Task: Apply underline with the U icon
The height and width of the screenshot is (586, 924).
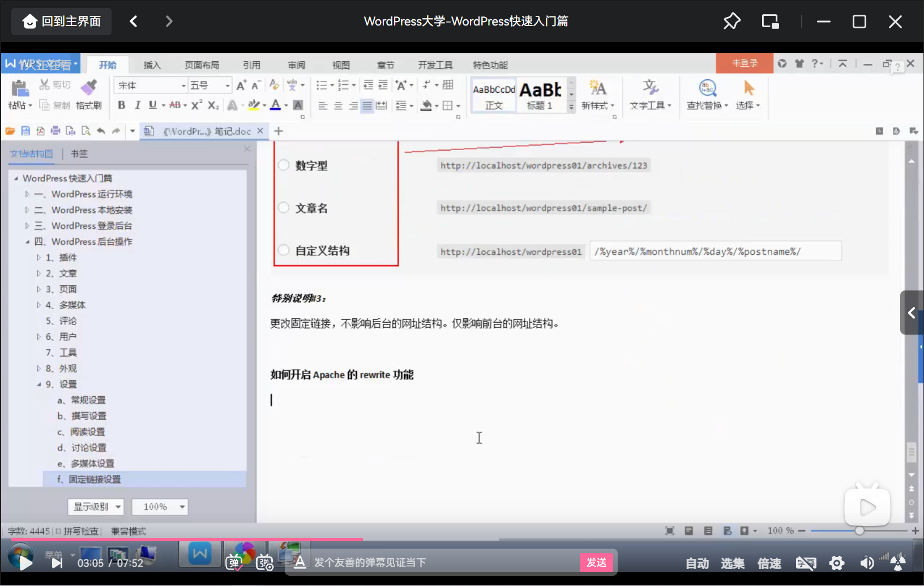Action: 152,105
